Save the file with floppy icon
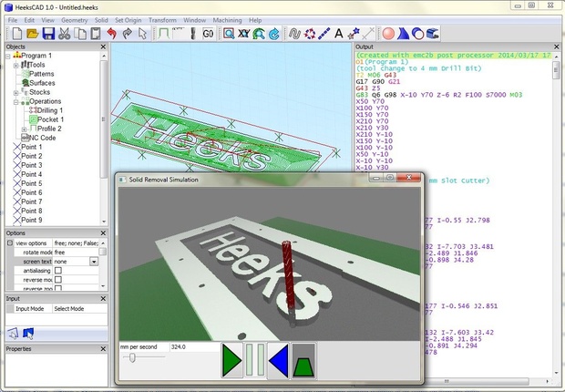 (x=48, y=34)
